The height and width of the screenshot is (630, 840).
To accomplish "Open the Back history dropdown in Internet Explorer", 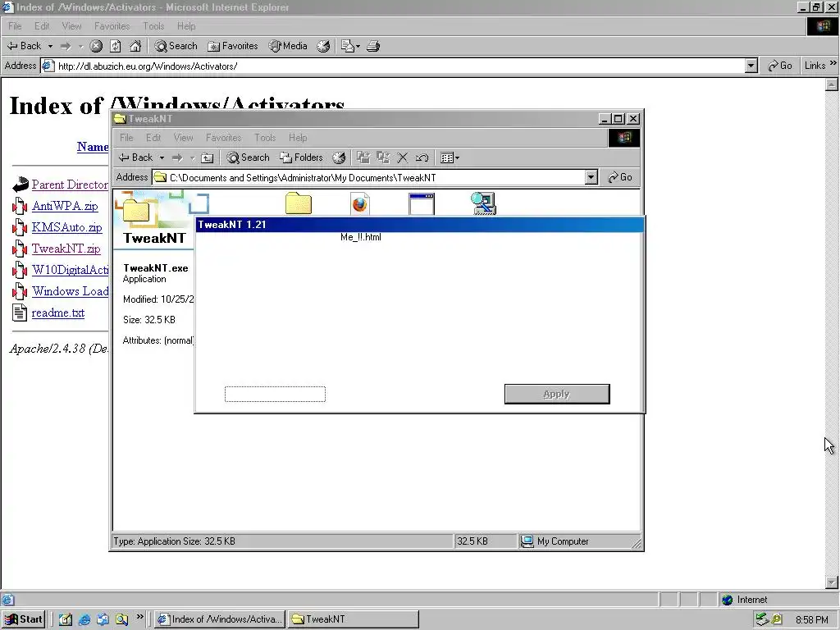I will (x=50, y=46).
